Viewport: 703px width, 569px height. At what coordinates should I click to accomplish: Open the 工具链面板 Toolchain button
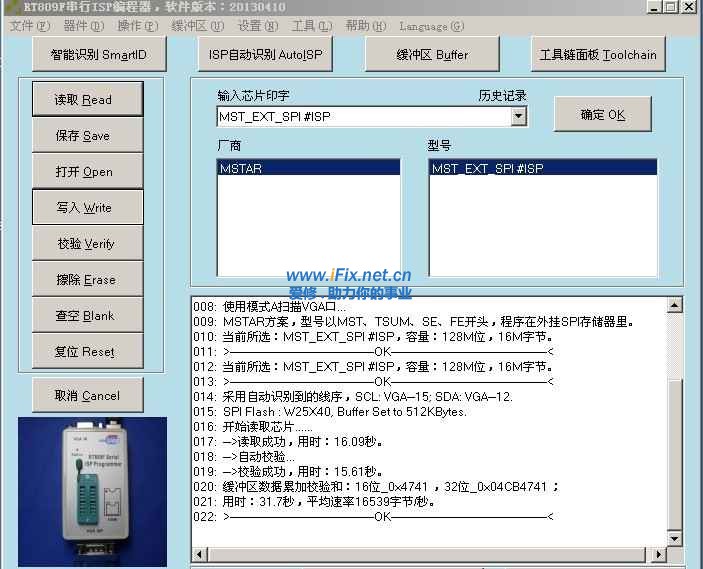[598, 54]
